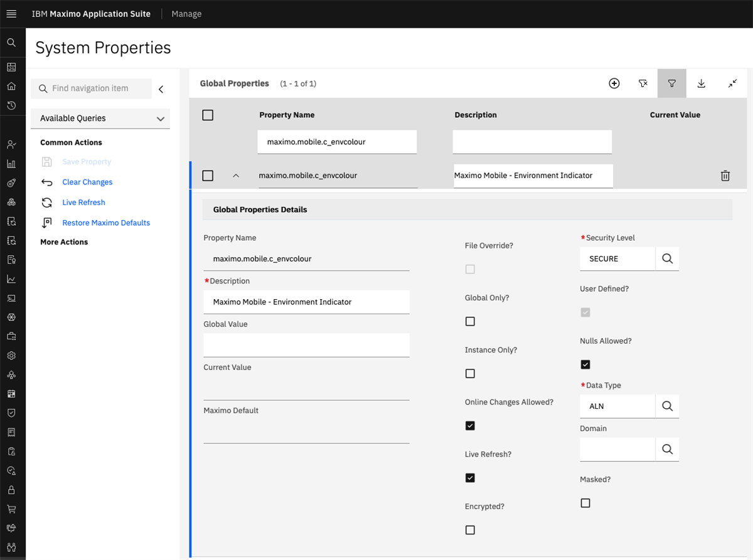
Task: Open the calendar module in the left rail
Action: point(11,394)
